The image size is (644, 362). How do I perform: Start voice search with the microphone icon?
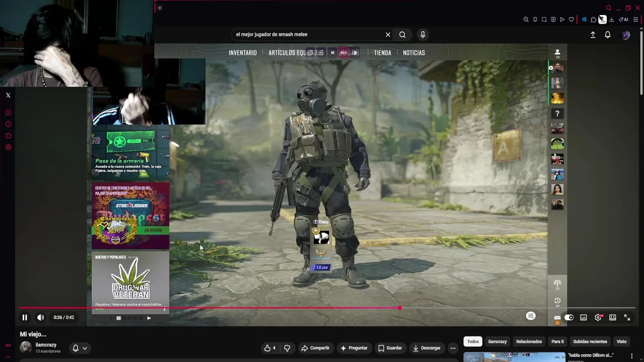point(423,35)
